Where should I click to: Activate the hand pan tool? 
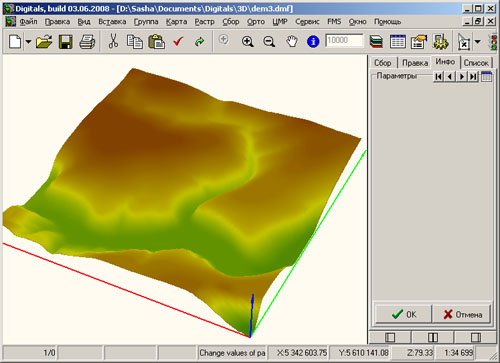tap(292, 42)
